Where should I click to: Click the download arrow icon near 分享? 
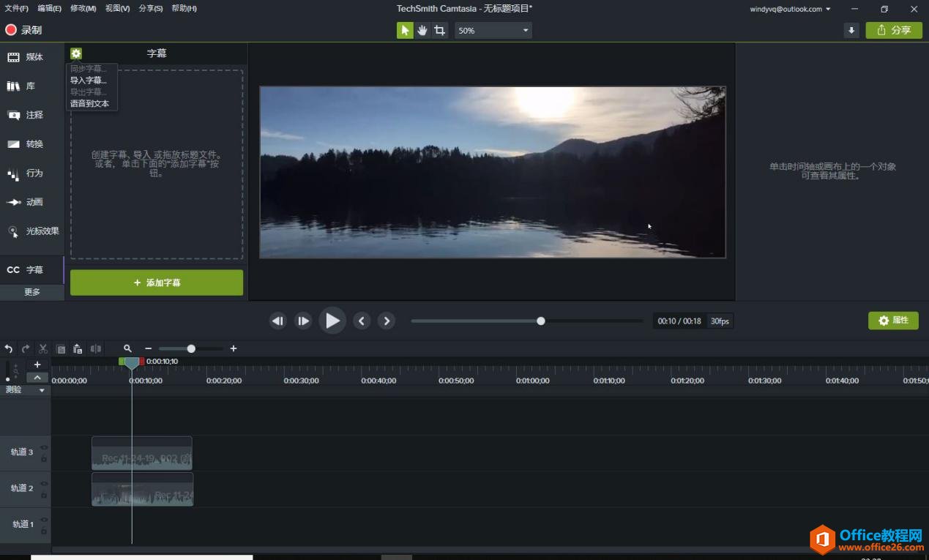pos(851,30)
